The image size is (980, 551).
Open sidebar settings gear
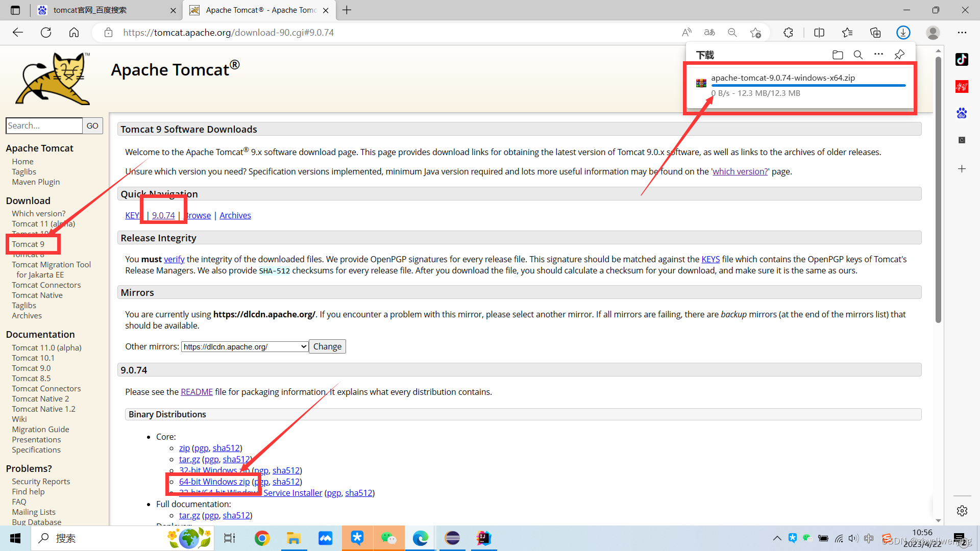(962, 511)
